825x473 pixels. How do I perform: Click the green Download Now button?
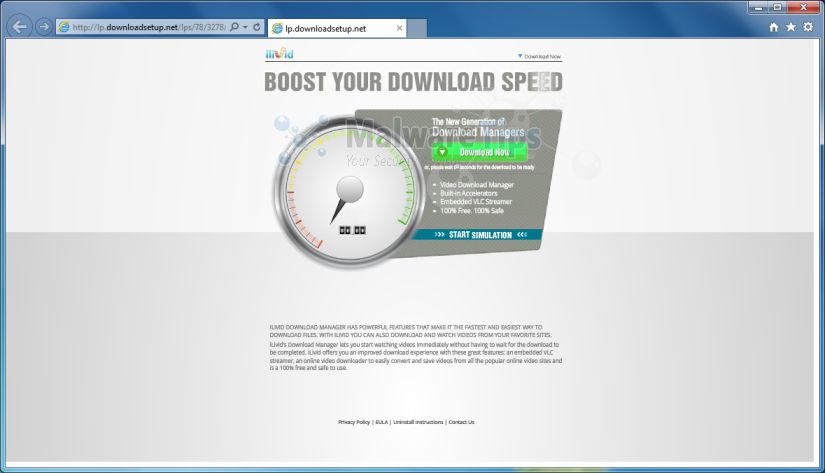(x=480, y=152)
